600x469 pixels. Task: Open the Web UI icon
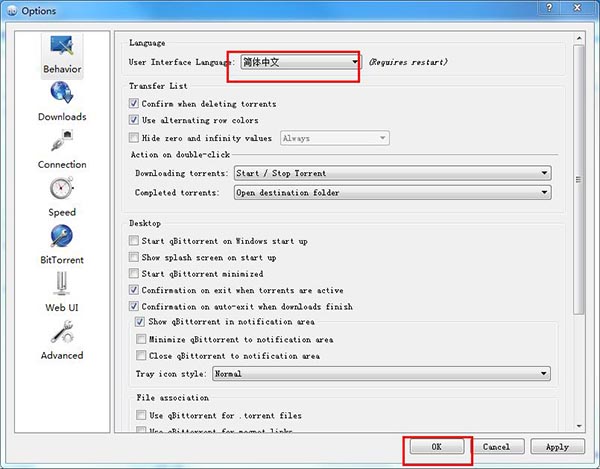62,283
